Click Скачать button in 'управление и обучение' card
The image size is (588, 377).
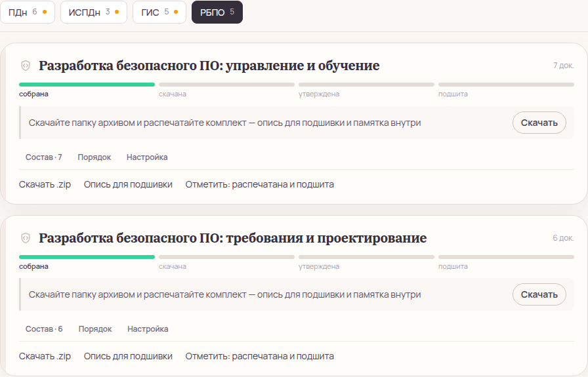click(x=539, y=123)
